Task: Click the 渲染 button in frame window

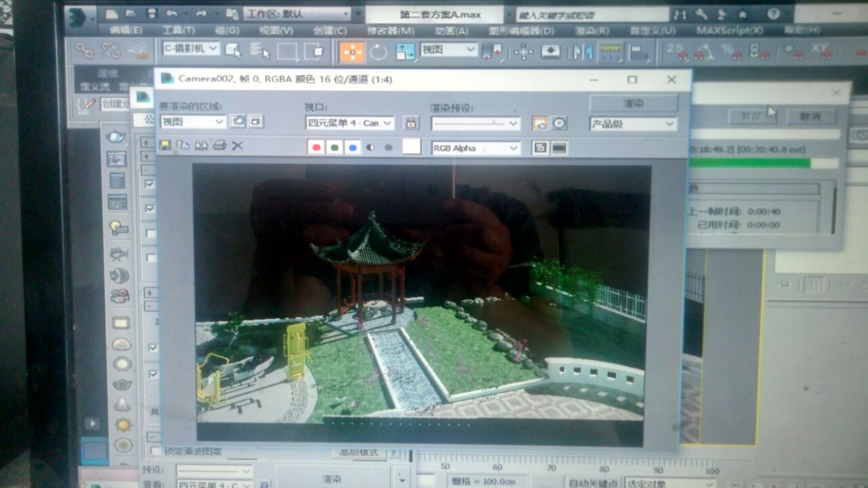Action: pyautogui.click(x=633, y=104)
